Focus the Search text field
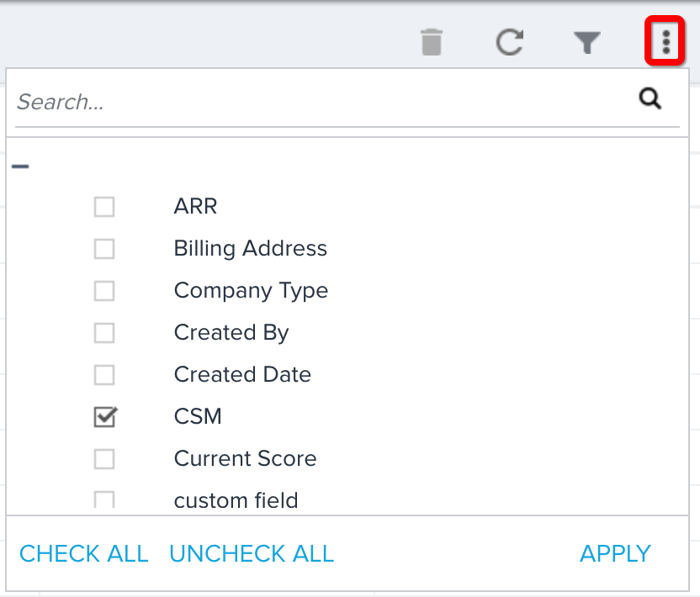Screen dimensions: 700x597 tap(320, 102)
